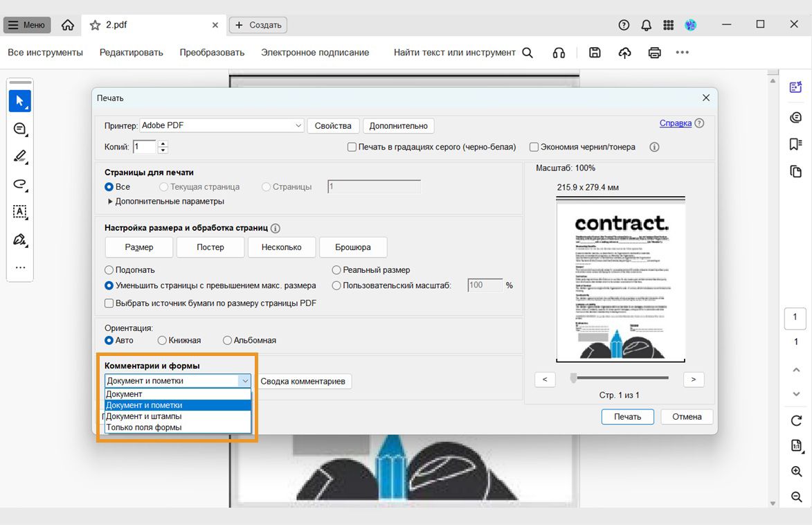Image resolution: width=812 pixels, height=525 pixels.
Task: Open Все инструменты menu
Action: [45, 53]
